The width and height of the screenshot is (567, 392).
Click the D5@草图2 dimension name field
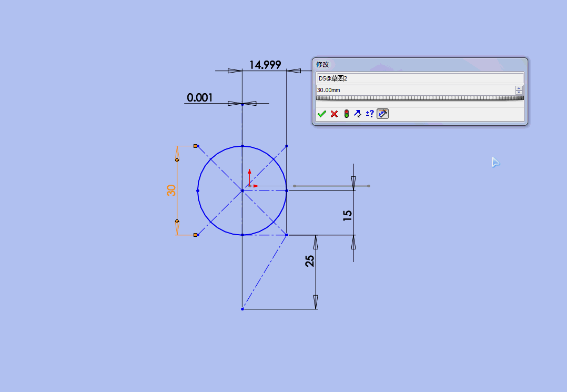tap(420, 78)
